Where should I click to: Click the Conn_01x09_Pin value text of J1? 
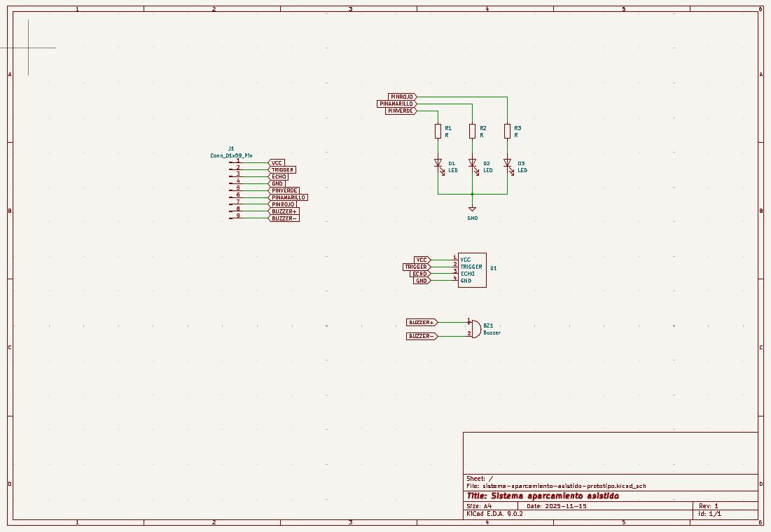click(x=231, y=155)
